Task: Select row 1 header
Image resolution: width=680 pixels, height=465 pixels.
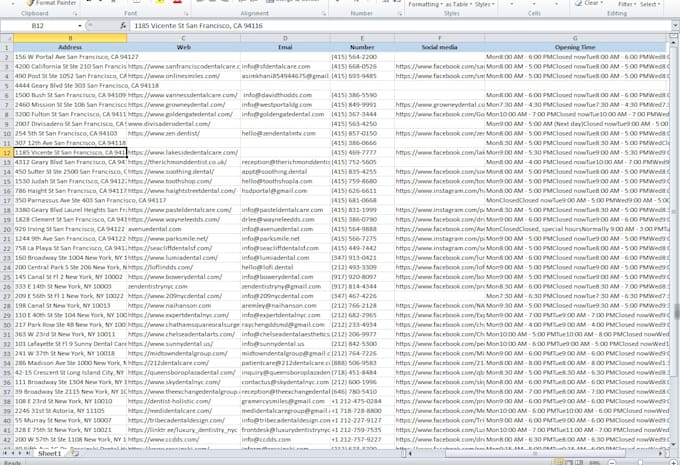Action: pyautogui.click(x=7, y=47)
